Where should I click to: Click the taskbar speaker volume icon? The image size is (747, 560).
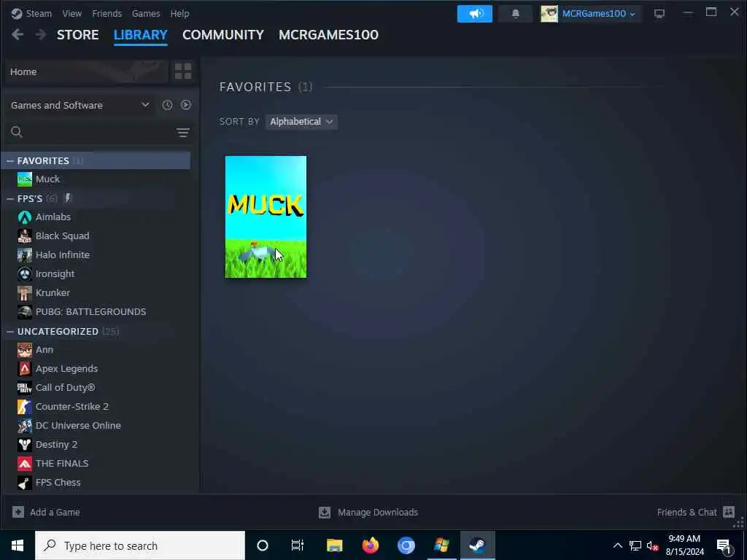point(652,545)
